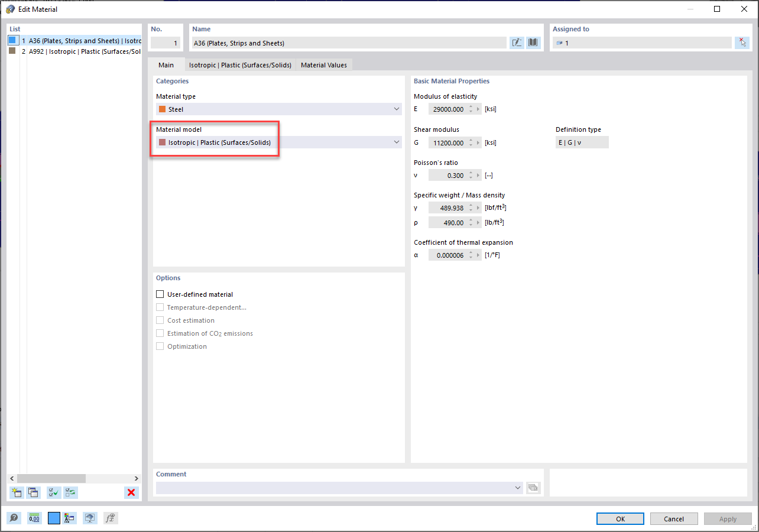Open the Isotropic | Plastic (Surfaces/Solids) tab
Image resolution: width=759 pixels, height=532 pixels.
pyautogui.click(x=240, y=65)
